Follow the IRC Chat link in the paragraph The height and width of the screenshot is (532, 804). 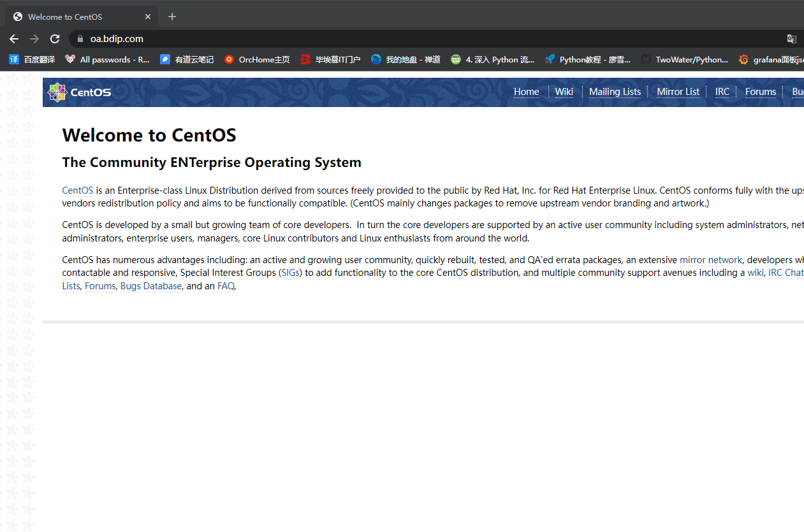(786, 273)
